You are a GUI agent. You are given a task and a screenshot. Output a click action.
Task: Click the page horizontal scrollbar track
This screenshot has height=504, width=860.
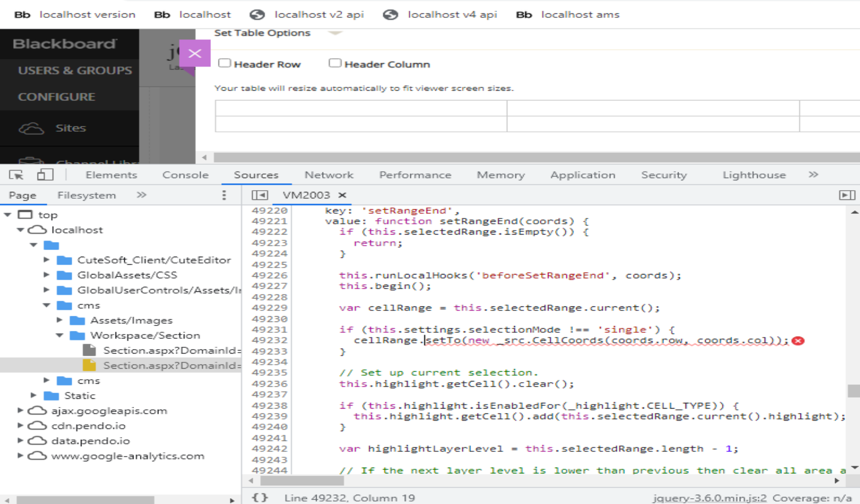point(536,157)
